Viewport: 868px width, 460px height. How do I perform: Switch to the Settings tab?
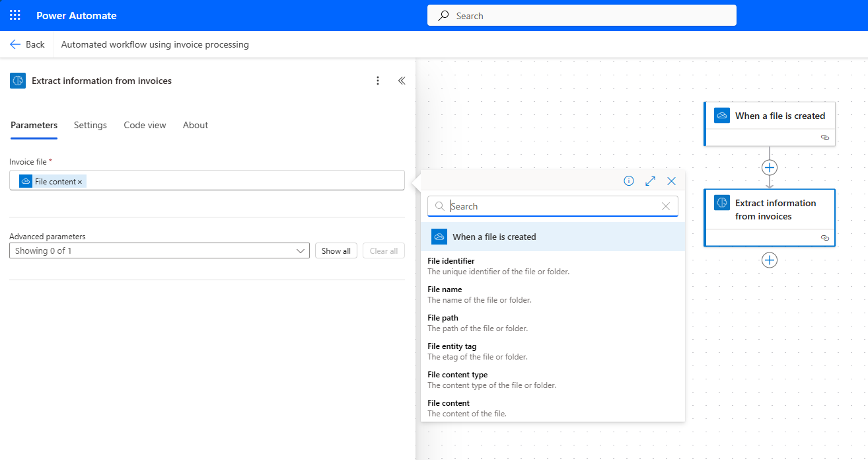click(x=90, y=125)
